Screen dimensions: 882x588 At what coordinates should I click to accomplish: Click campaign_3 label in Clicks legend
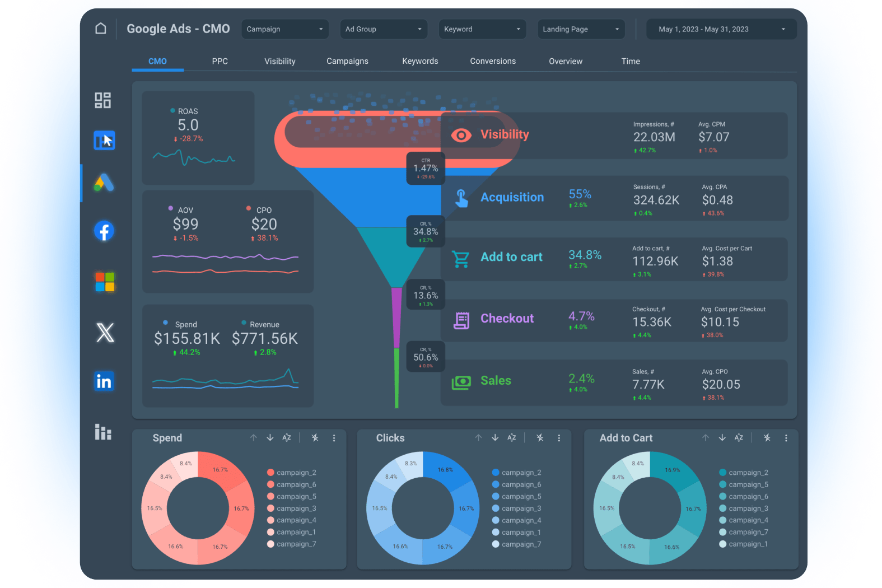click(x=521, y=508)
